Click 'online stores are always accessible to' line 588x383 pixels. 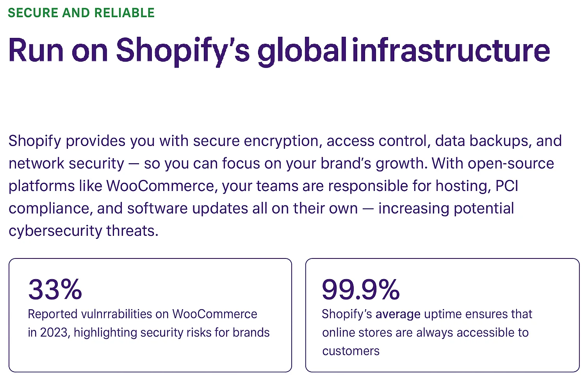click(x=425, y=332)
